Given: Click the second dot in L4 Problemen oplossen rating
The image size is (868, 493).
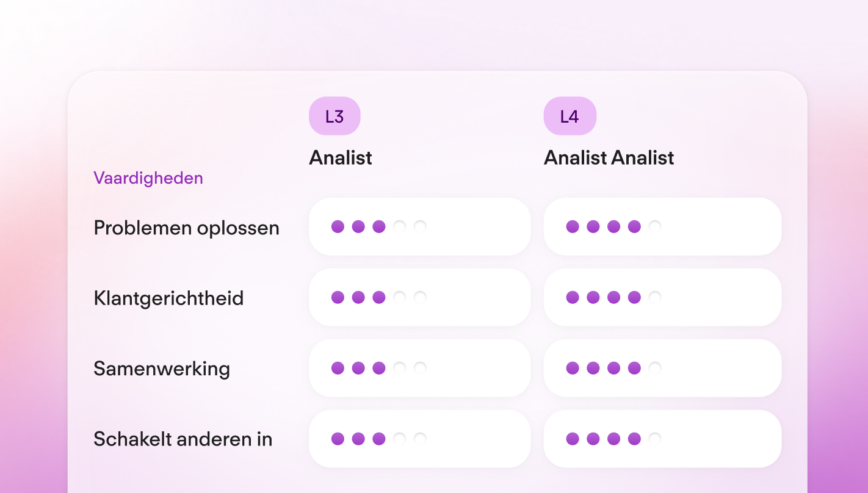Looking at the screenshot, I should coord(593,226).
